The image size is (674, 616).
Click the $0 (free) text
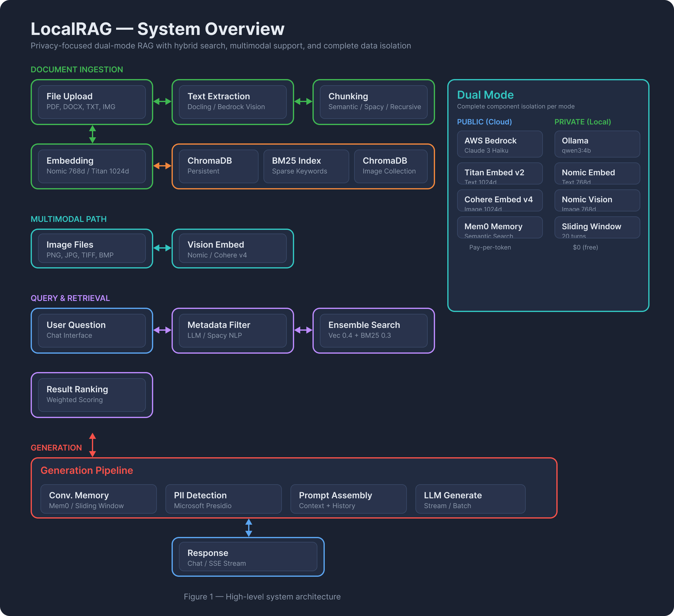pyautogui.click(x=585, y=247)
